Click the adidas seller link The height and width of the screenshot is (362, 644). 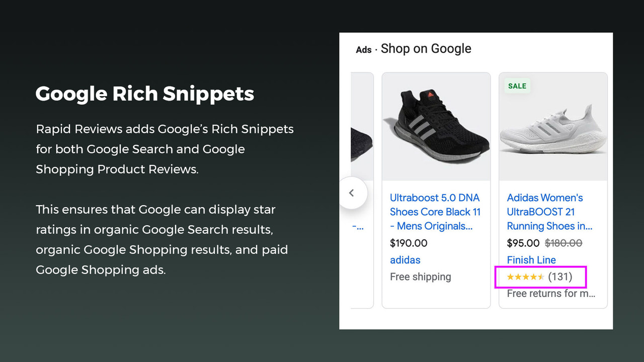tap(405, 260)
